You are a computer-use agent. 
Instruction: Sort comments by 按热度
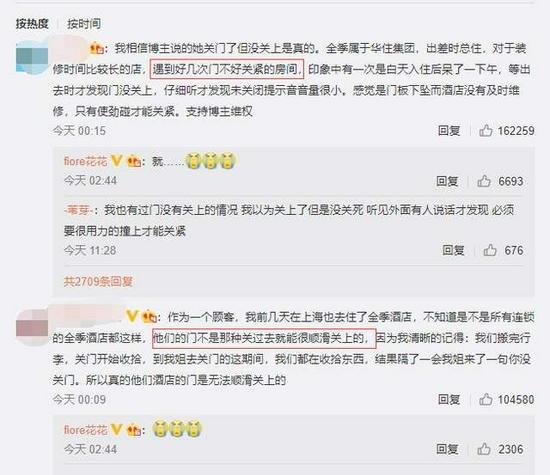(x=32, y=24)
